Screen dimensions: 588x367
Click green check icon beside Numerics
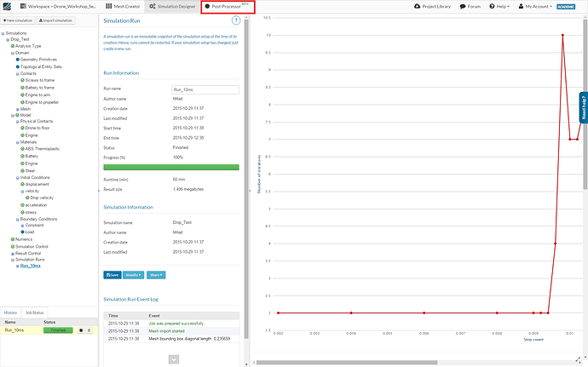coord(13,239)
